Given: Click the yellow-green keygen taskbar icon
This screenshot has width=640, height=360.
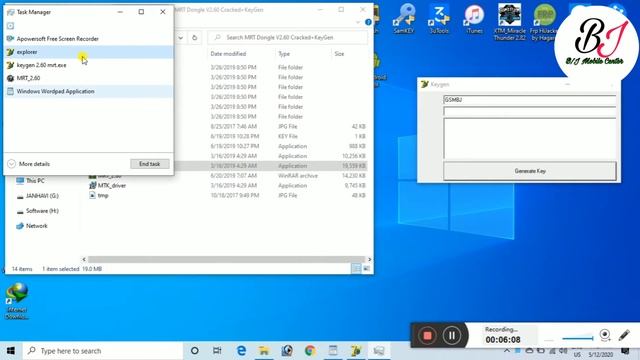Looking at the screenshot, I should point(356,351).
